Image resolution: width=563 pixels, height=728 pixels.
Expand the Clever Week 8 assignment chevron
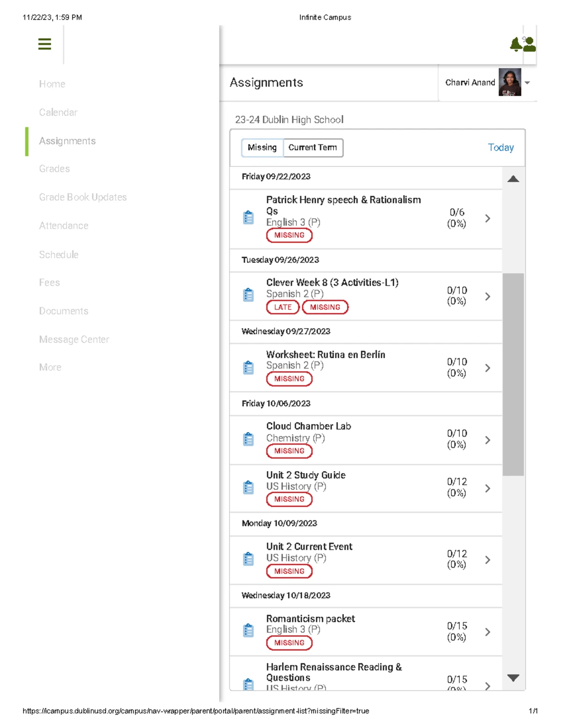point(488,296)
